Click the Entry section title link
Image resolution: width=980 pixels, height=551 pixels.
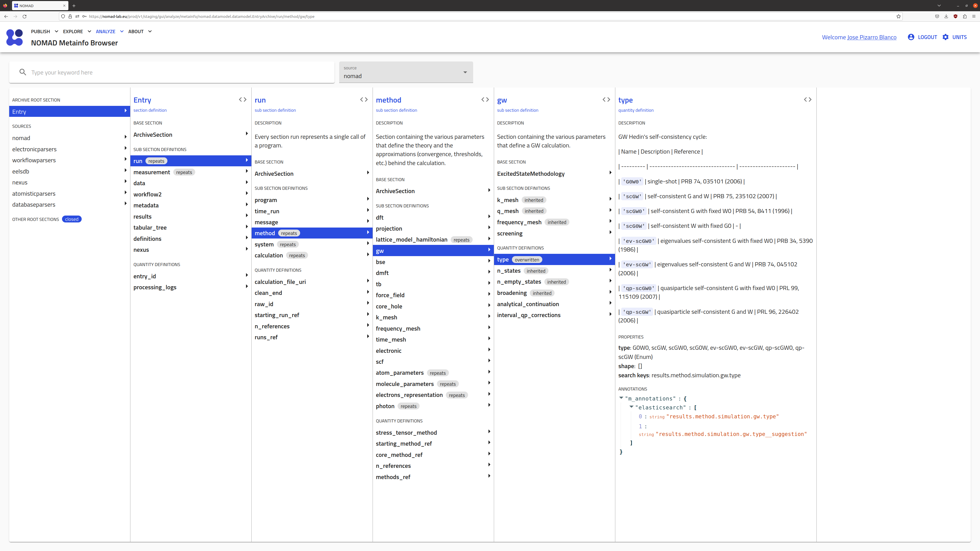142,100
